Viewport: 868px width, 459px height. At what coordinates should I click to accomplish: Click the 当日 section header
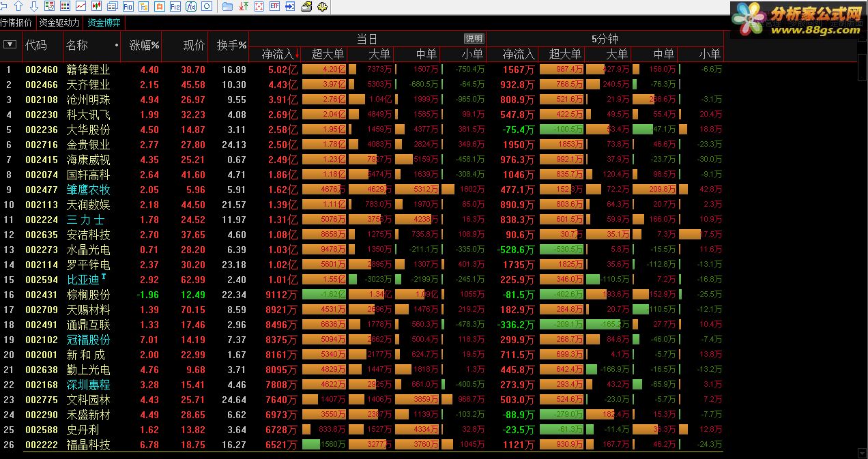click(367, 39)
